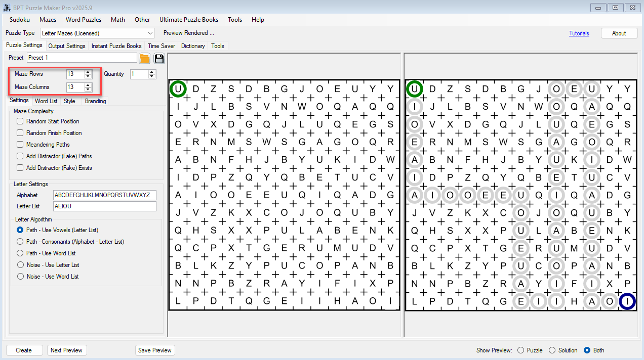Click the Preset name input field
This screenshot has height=360, width=644.
click(x=82, y=58)
